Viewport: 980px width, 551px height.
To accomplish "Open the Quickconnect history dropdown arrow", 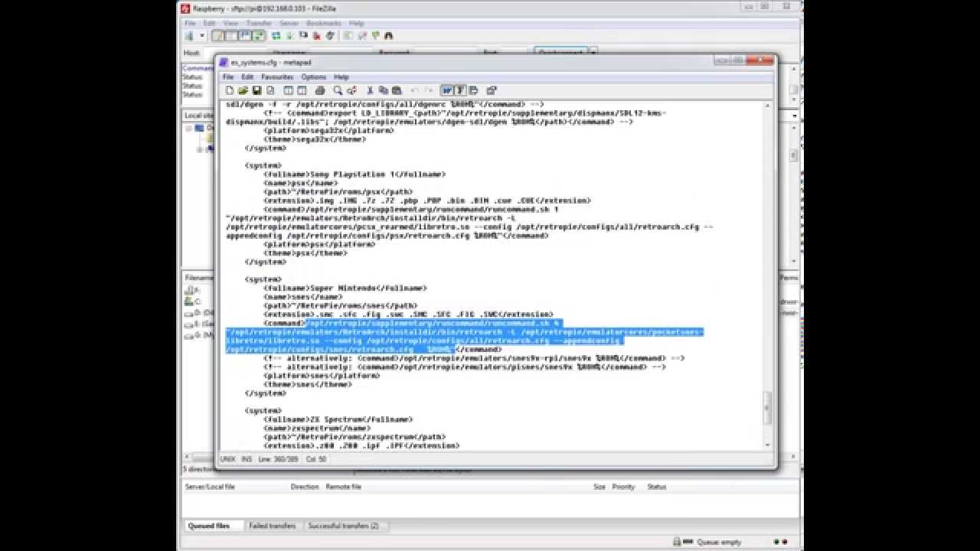I will coord(593,53).
